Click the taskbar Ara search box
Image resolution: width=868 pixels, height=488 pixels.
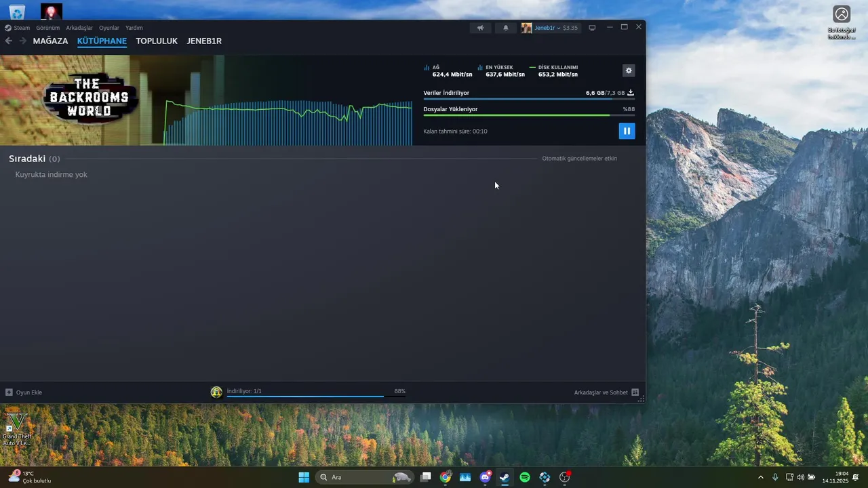click(365, 477)
